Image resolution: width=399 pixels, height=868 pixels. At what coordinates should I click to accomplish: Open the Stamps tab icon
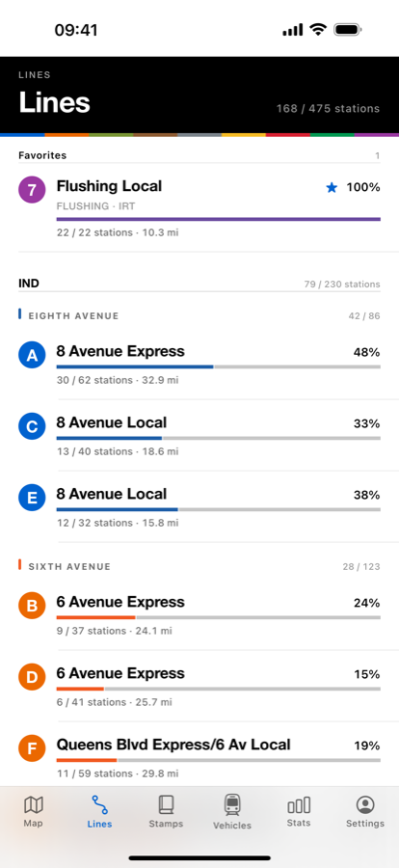(166, 804)
